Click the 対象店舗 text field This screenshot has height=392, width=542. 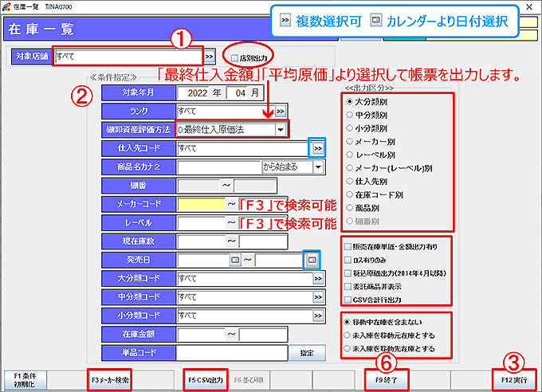tap(128, 57)
